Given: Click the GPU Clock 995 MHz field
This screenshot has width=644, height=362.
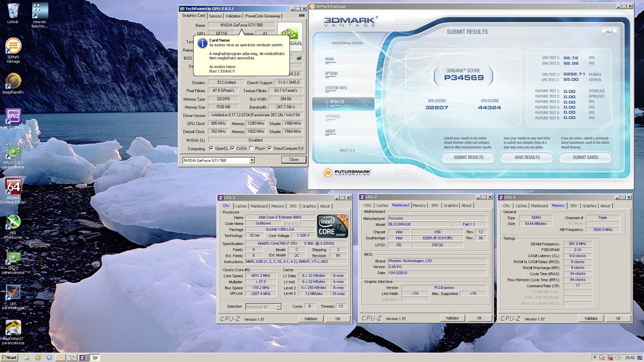Looking at the screenshot, I should click(x=218, y=123).
